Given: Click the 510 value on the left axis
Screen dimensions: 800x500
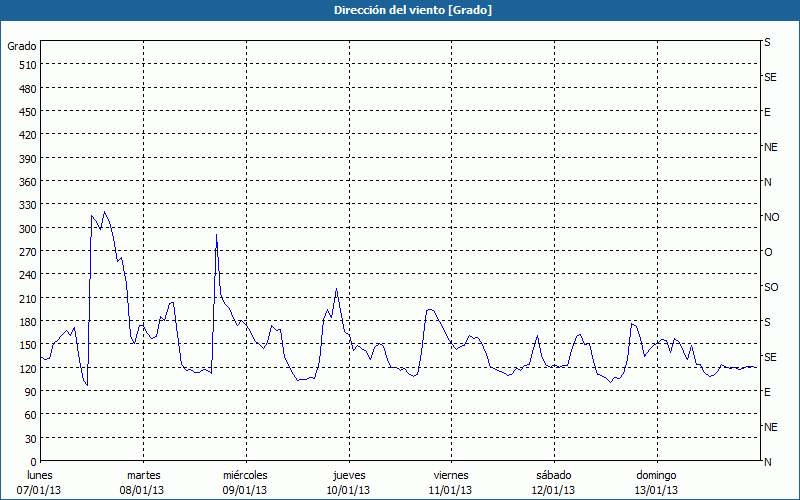Looking at the screenshot, I should coord(26,65).
